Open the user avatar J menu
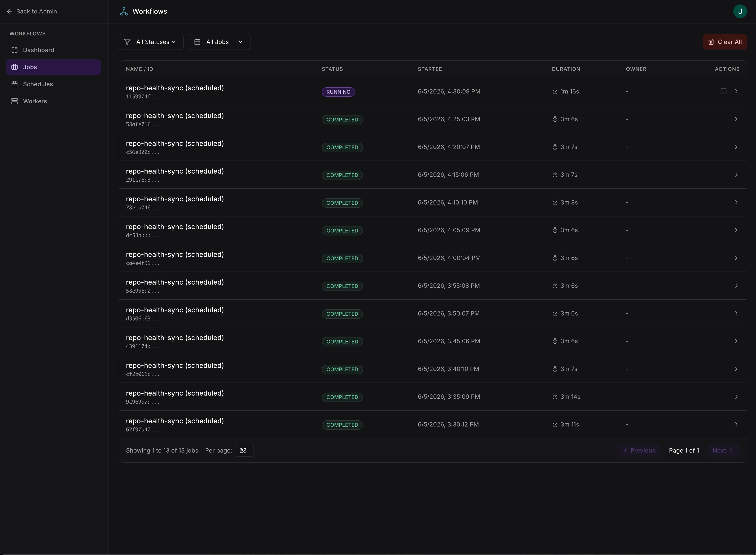756x555 pixels. (x=740, y=12)
